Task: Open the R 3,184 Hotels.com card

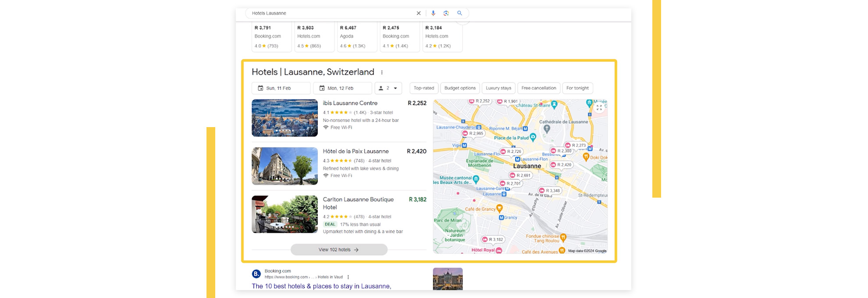Action: pyautogui.click(x=442, y=37)
